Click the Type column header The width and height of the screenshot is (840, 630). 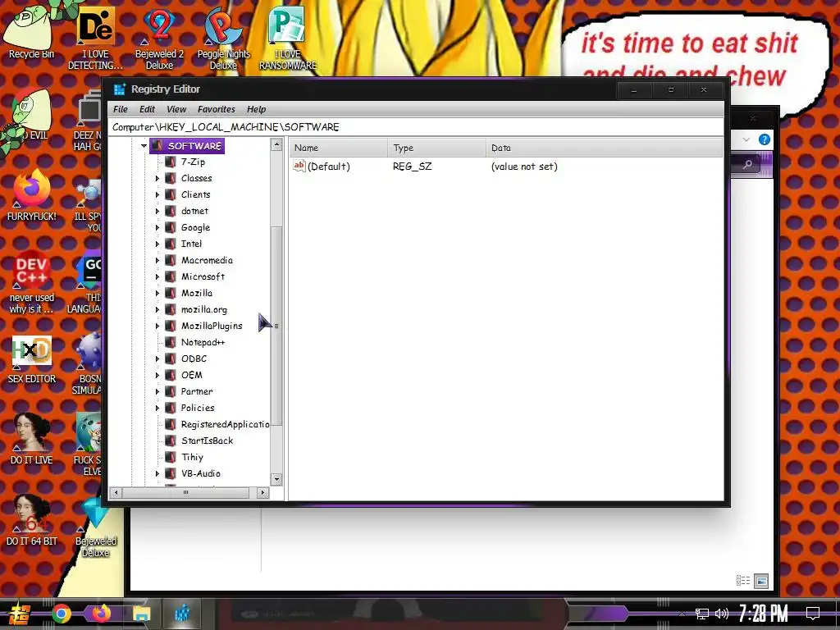[436, 148]
